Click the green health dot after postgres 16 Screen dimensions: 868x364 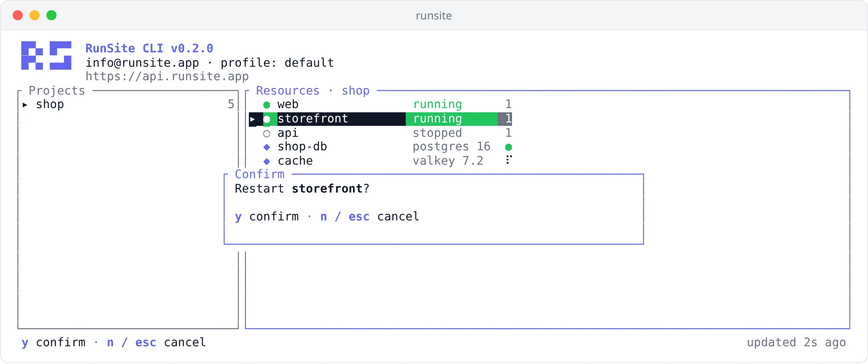click(509, 147)
